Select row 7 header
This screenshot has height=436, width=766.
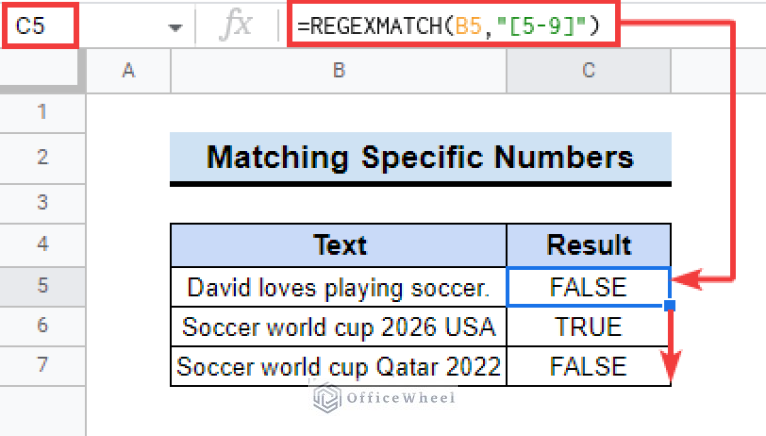(43, 365)
